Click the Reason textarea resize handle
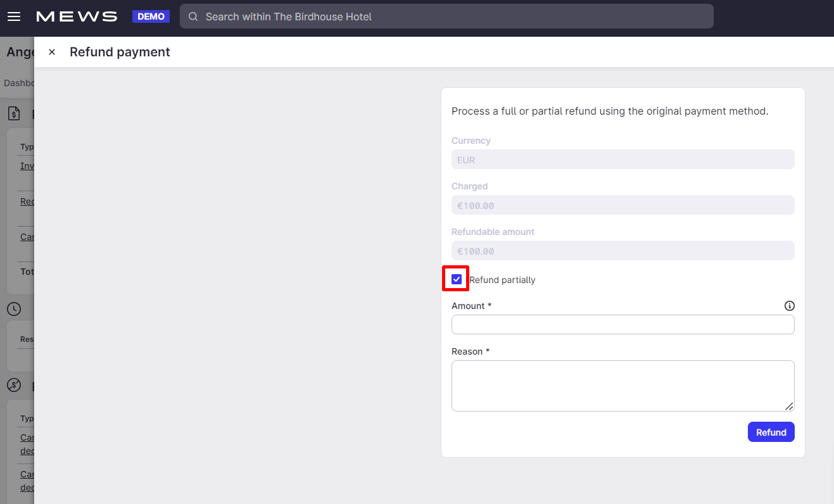834x504 pixels. click(789, 406)
